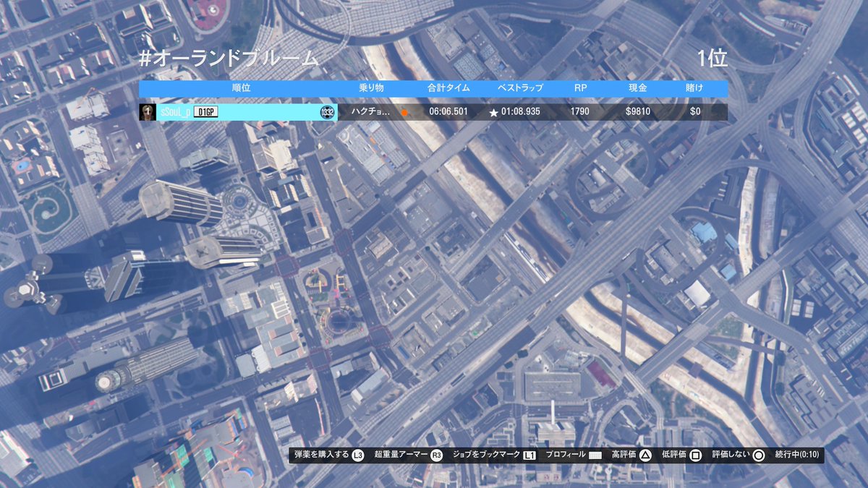Click the 弾薬を購入する label
Viewport: 868px width, 488px height.
321,455
